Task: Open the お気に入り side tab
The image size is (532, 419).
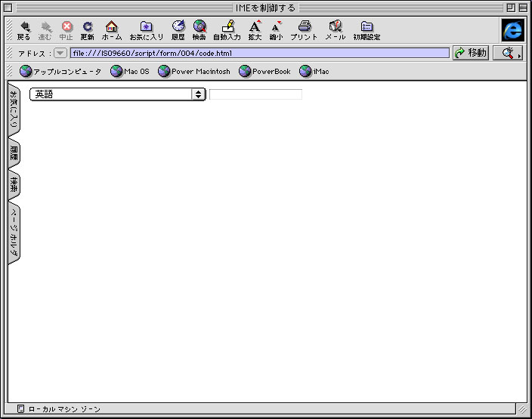Action: (14, 109)
